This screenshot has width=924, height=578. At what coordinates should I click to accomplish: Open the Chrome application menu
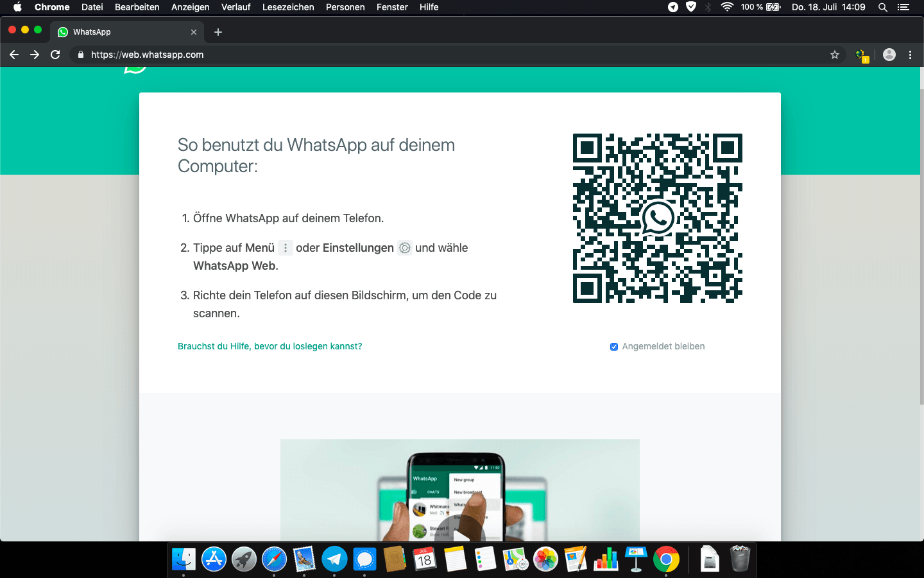coord(52,7)
